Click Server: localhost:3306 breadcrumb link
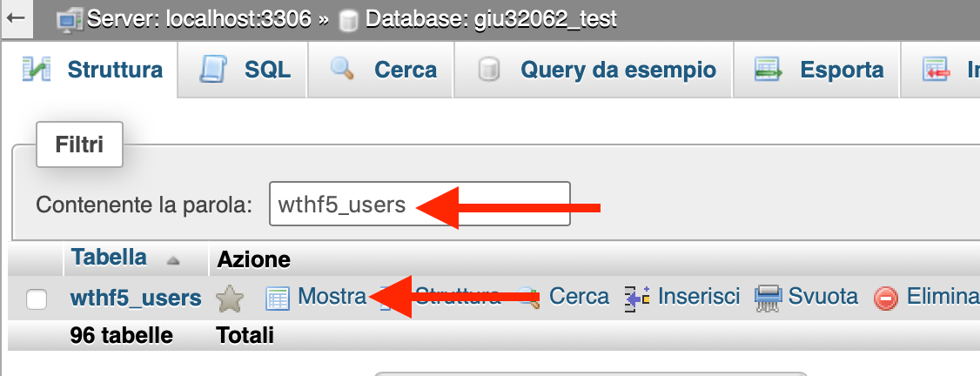 (198, 19)
